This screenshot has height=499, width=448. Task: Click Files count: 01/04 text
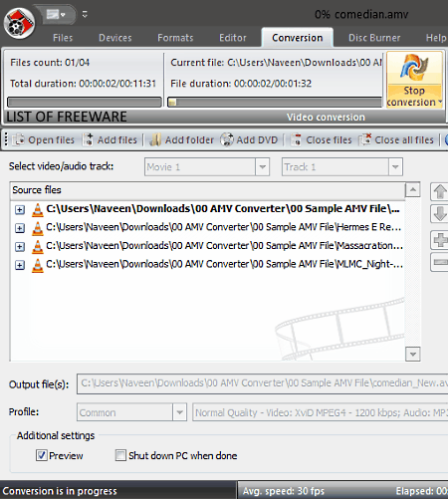click(x=50, y=63)
